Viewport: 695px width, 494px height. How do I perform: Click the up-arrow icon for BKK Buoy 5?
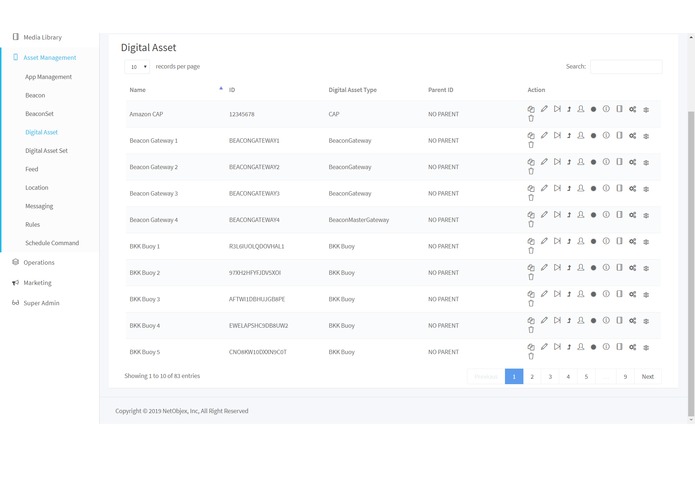569,347
